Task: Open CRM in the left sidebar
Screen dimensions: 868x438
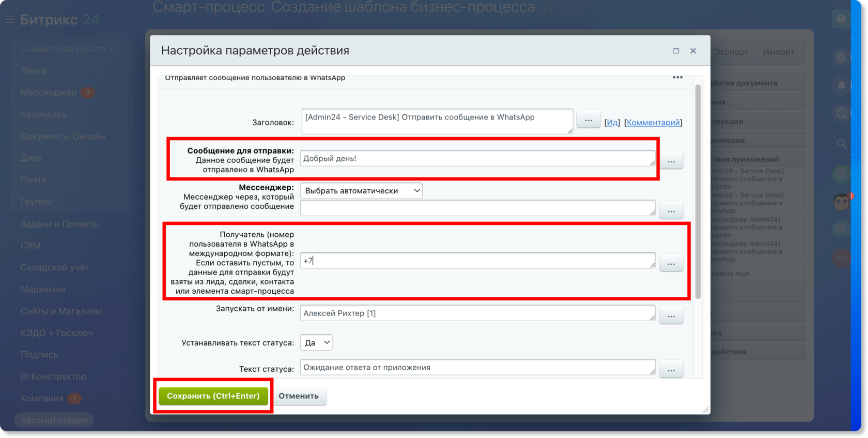Action: 30,246
